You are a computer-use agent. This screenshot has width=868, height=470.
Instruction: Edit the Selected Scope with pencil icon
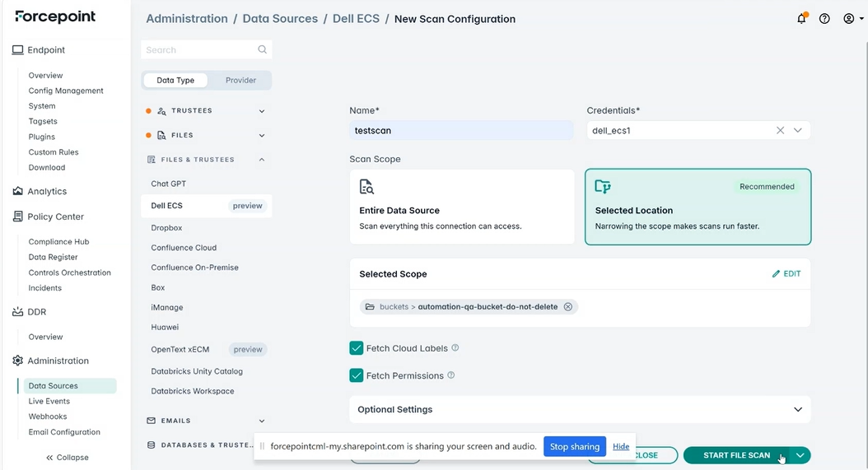point(786,273)
